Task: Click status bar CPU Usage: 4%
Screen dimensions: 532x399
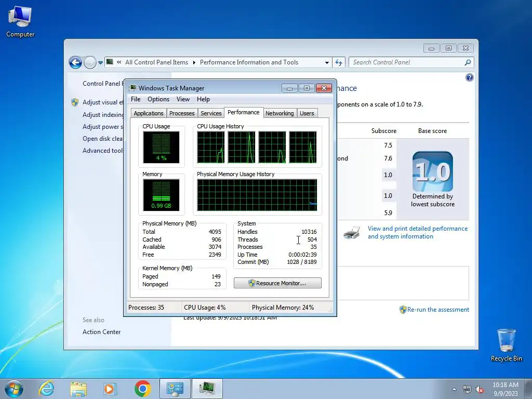Action: (x=205, y=308)
